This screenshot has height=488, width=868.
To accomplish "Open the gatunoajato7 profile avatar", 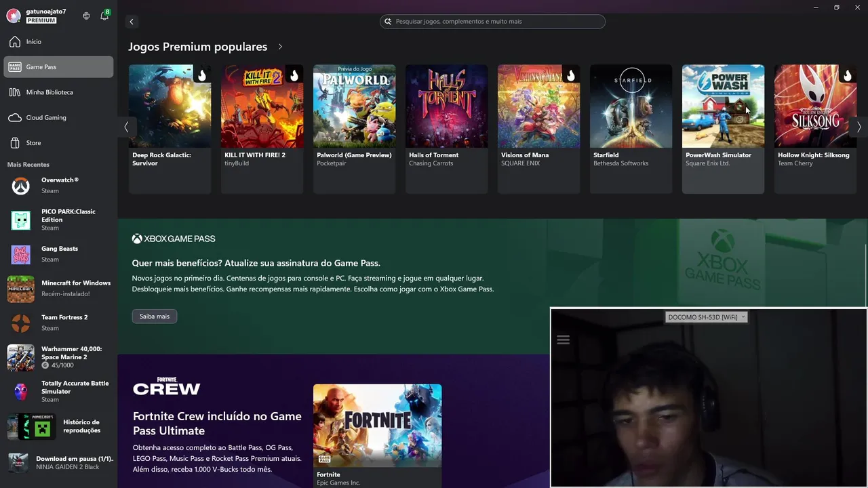I will click(x=13, y=16).
